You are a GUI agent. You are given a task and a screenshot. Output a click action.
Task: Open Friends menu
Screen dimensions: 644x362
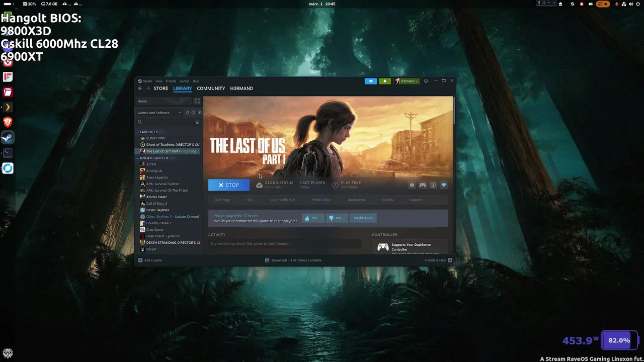pos(171,81)
